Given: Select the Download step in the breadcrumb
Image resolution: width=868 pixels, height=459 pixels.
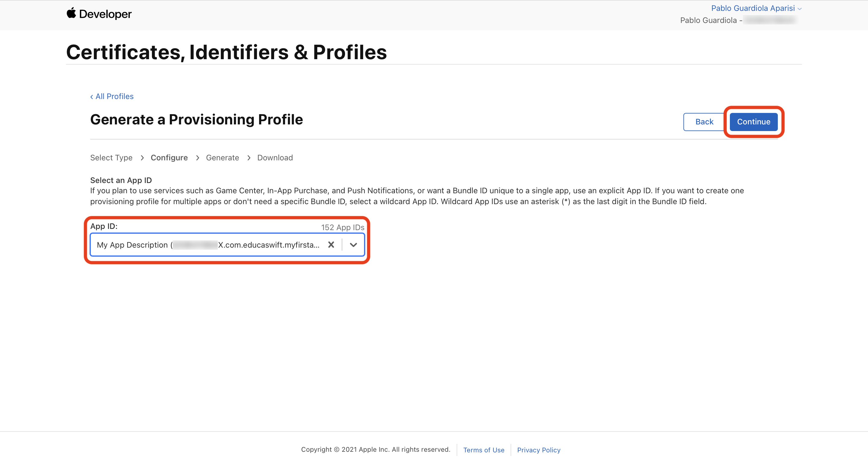Looking at the screenshot, I should click(275, 158).
